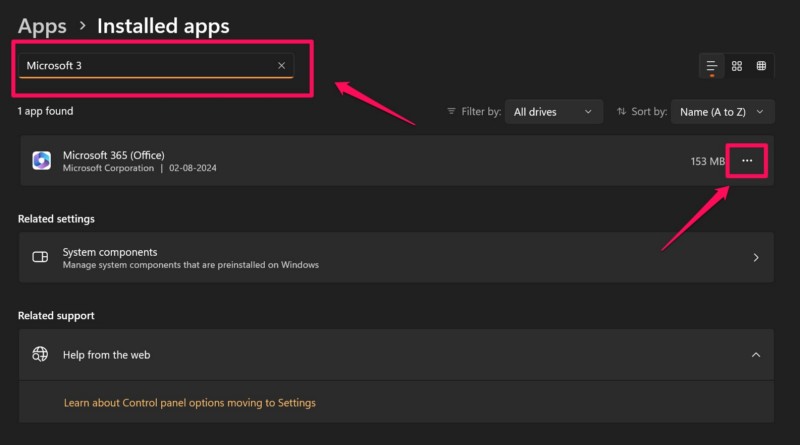
Task: Click the filter icon beside Filter by
Action: (452, 112)
